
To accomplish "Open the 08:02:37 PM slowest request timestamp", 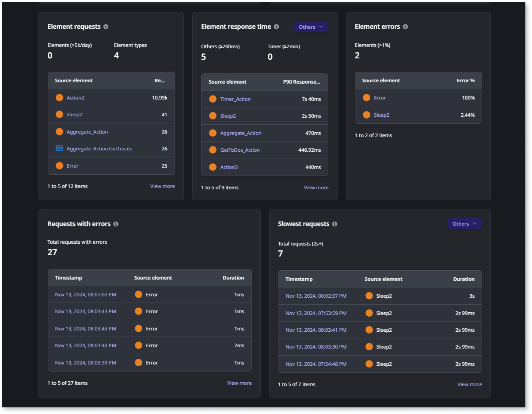I will point(316,296).
